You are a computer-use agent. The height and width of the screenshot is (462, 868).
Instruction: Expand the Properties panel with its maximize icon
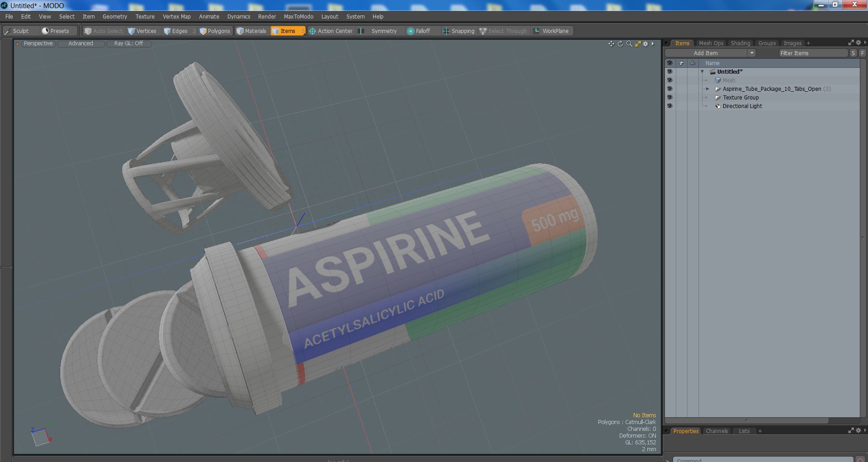851,430
